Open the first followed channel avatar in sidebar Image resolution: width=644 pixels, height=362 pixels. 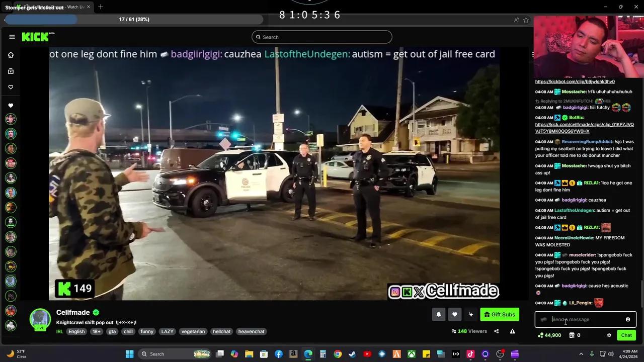11,119
